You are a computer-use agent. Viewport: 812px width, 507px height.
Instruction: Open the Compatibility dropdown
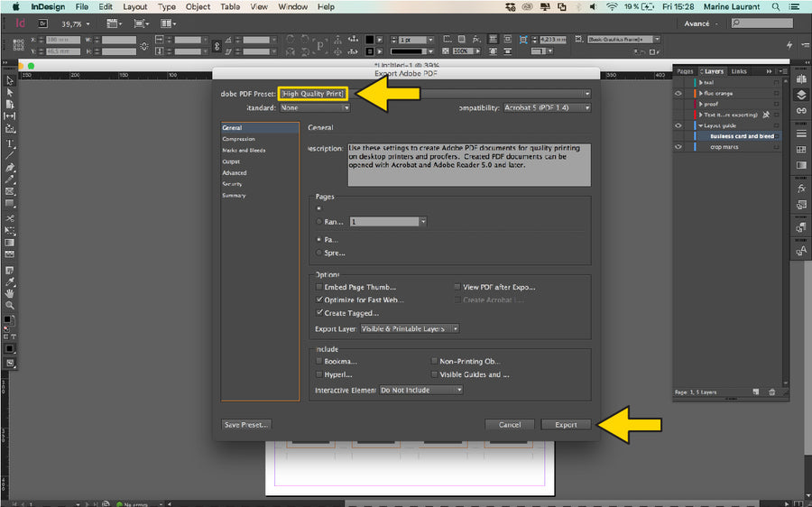pos(547,107)
